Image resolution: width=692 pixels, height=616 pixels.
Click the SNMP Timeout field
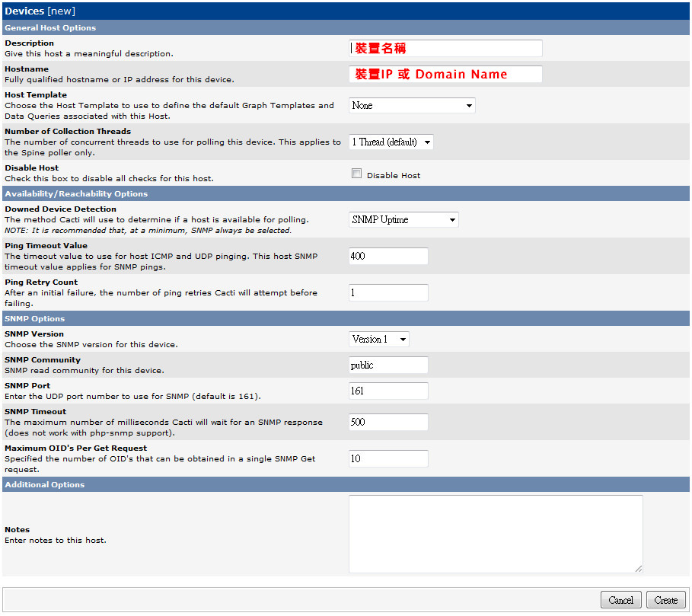click(388, 422)
